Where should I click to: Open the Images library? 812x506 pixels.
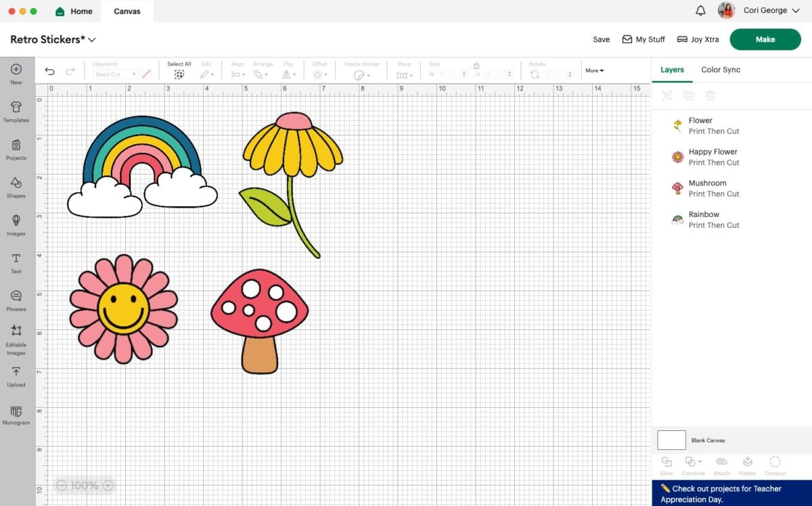pos(16,225)
